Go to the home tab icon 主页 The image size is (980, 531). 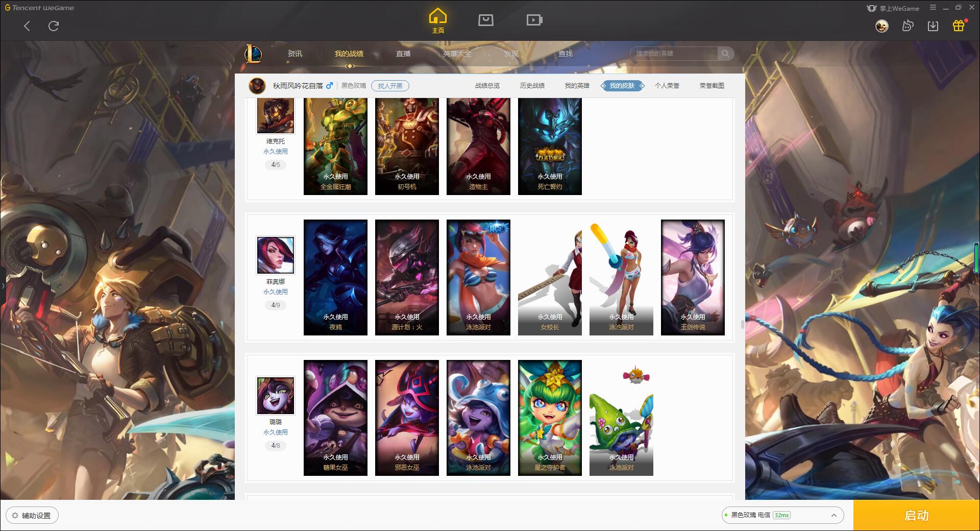point(437,21)
